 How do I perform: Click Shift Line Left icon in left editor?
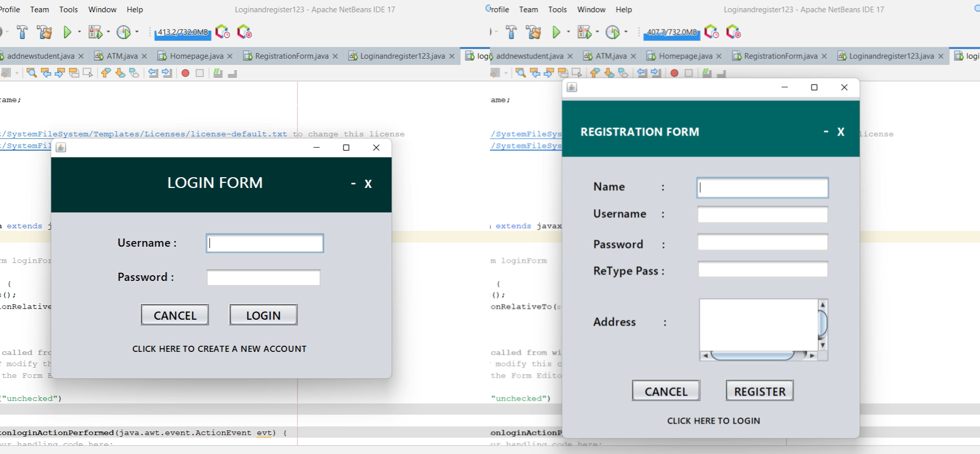click(x=153, y=73)
